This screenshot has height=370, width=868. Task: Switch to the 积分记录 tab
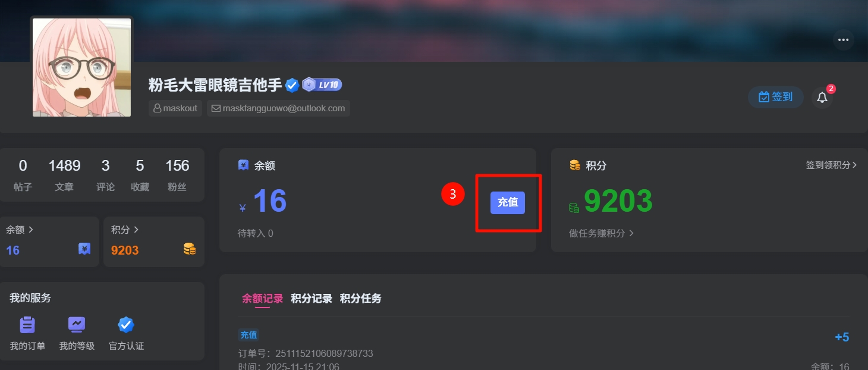point(312,299)
